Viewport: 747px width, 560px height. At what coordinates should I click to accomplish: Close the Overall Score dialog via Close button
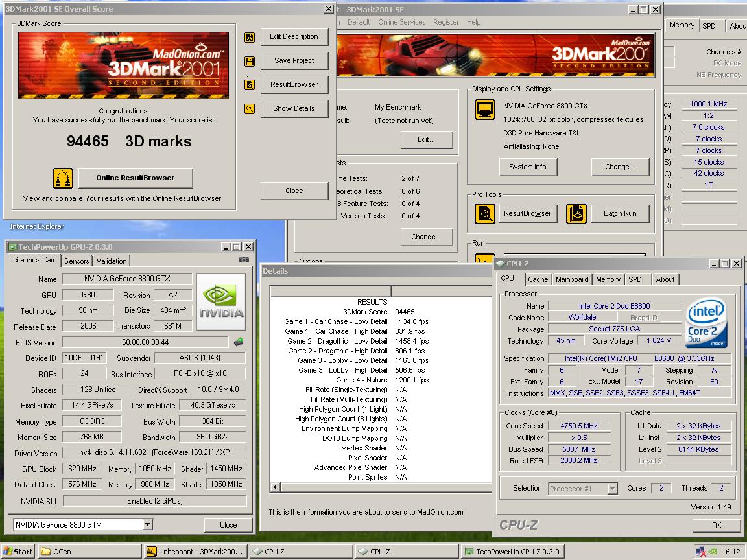294,191
